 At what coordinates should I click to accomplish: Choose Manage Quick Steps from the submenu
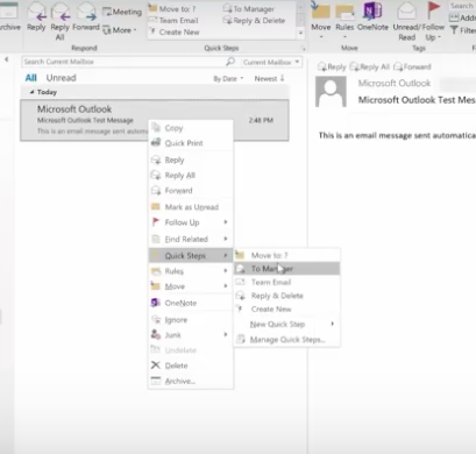tap(287, 340)
